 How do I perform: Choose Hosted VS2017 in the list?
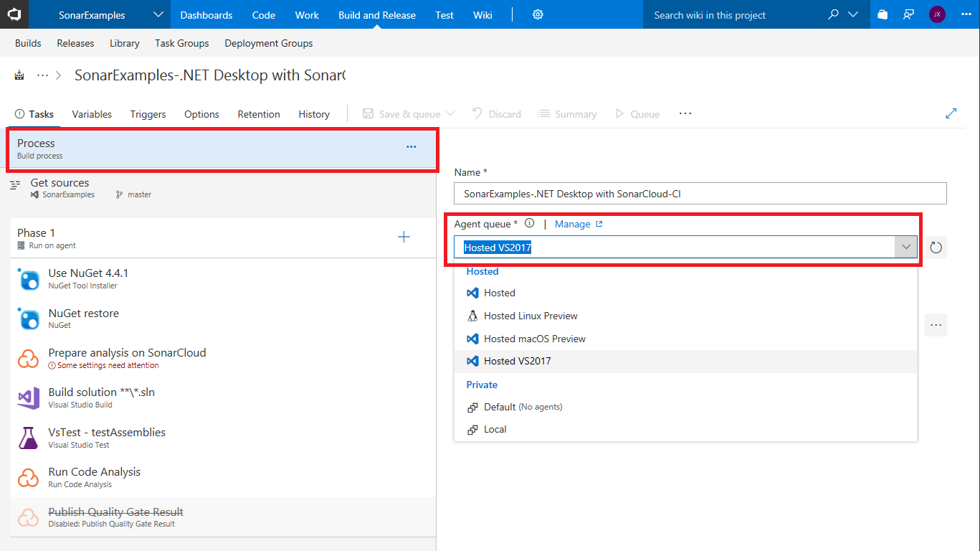686,361
